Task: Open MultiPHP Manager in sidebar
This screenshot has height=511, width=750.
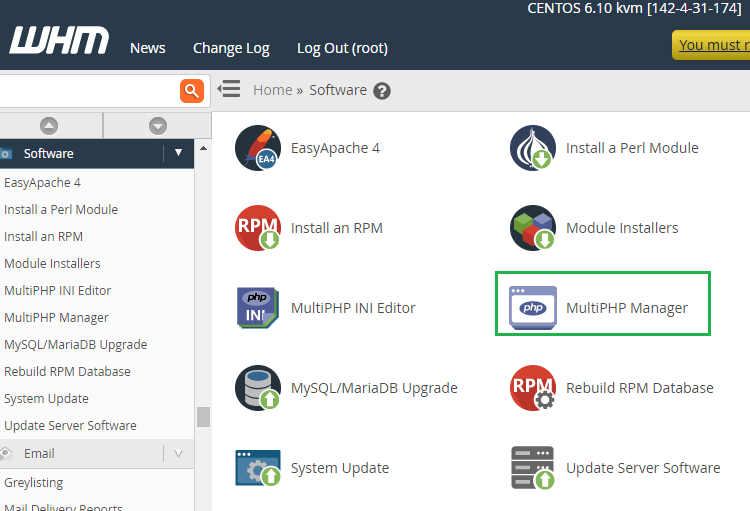Action: (x=56, y=318)
